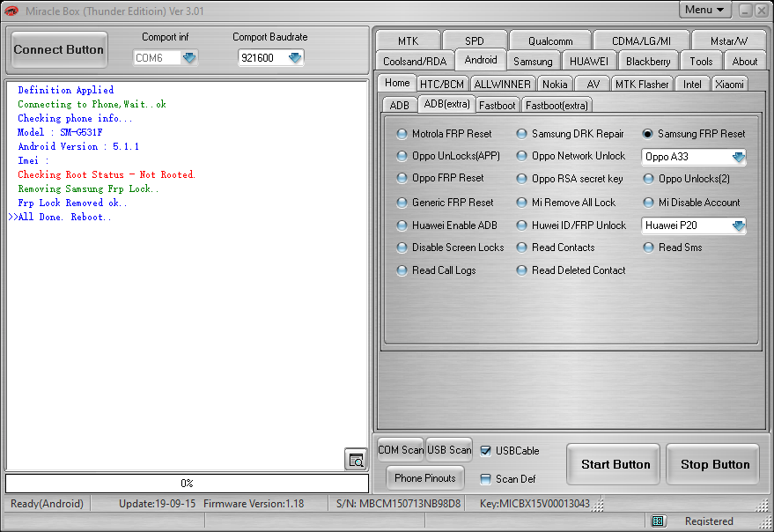
Task: Select Read Contacts option
Action: (556, 248)
